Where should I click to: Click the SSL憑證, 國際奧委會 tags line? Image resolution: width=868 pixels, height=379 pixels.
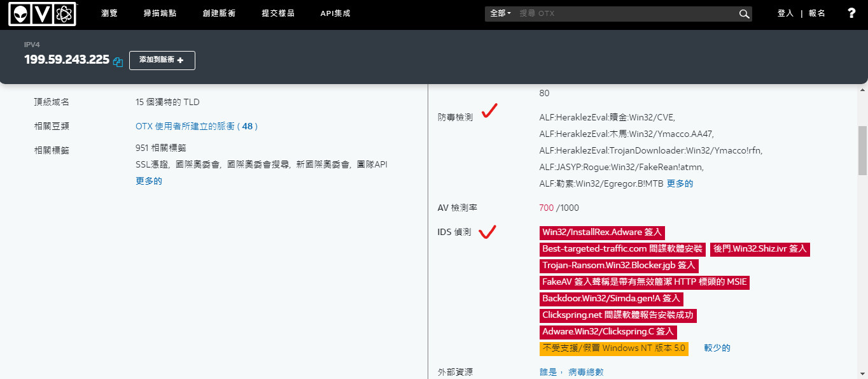(x=262, y=164)
